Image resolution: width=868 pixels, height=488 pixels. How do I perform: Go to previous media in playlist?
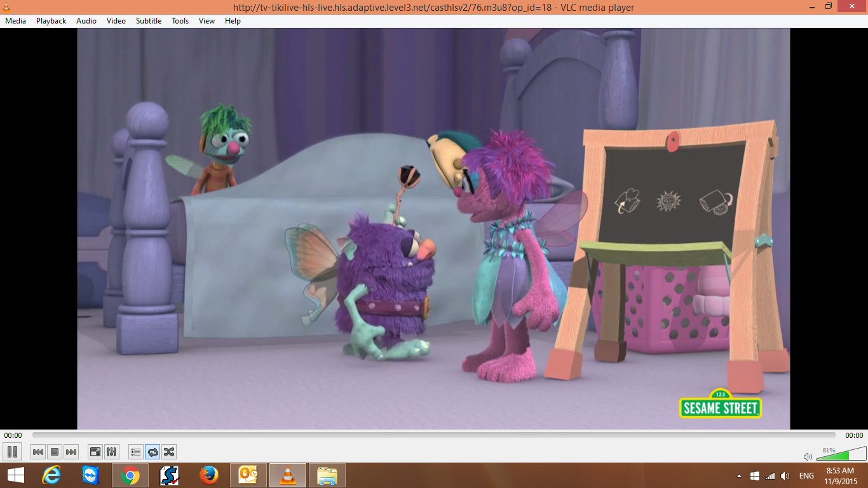click(x=38, y=452)
